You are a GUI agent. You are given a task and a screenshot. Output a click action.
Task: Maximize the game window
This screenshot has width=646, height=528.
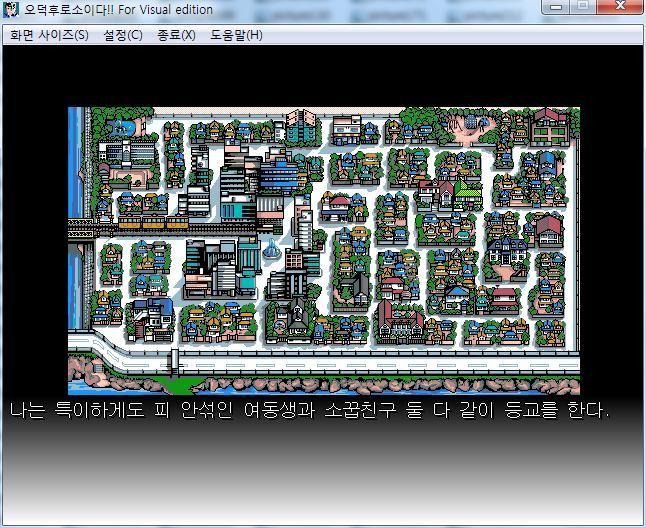click(583, 7)
